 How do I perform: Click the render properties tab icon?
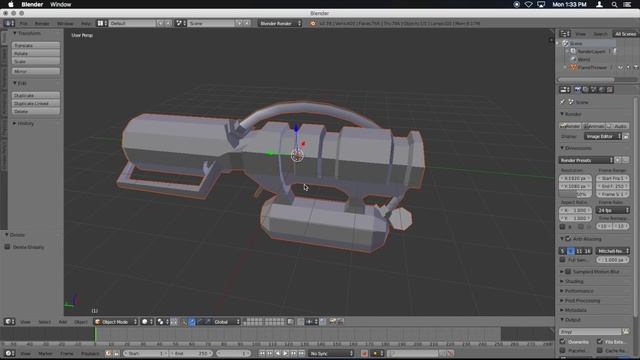tap(578, 89)
